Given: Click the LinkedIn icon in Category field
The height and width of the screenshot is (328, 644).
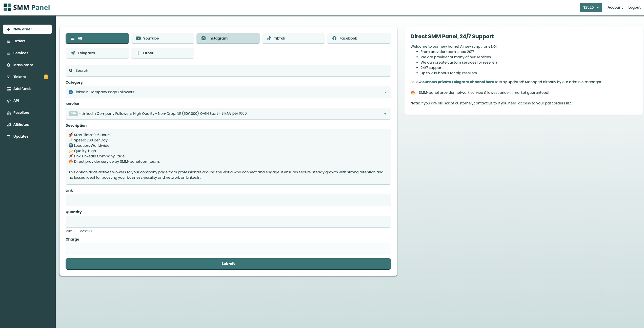Looking at the screenshot, I should [71, 92].
